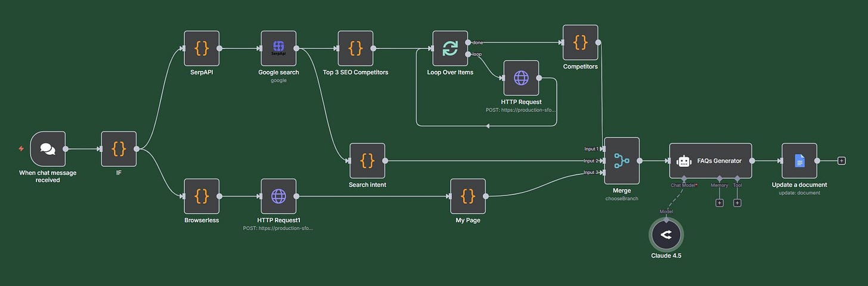The width and height of the screenshot is (868, 286).
Task: Open the Claude 4.5 model node
Action: pyautogui.click(x=666, y=235)
